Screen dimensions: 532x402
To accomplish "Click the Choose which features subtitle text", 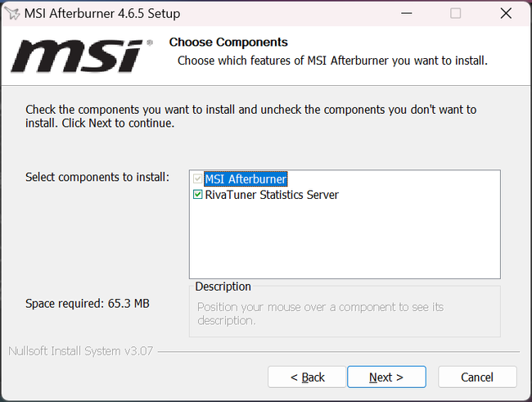I will pyautogui.click(x=332, y=61).
